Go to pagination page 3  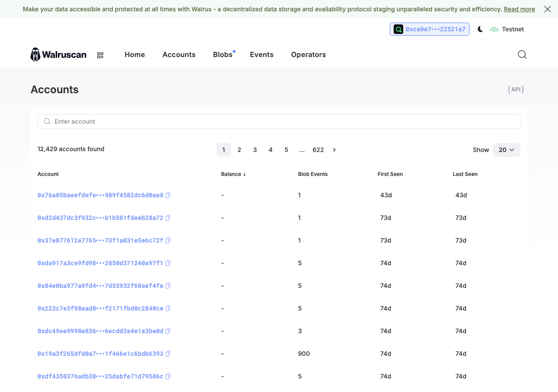pyautogui.click(x=255, y=150)
